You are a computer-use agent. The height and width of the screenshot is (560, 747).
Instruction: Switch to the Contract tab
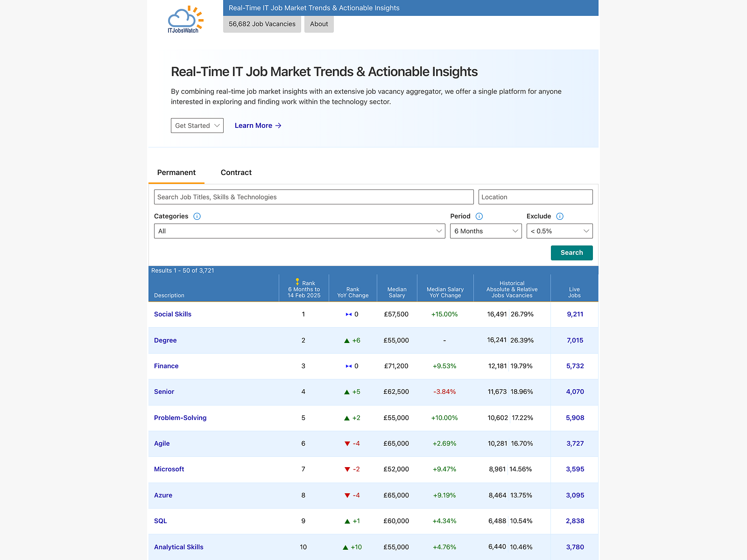tap(236, 172)
